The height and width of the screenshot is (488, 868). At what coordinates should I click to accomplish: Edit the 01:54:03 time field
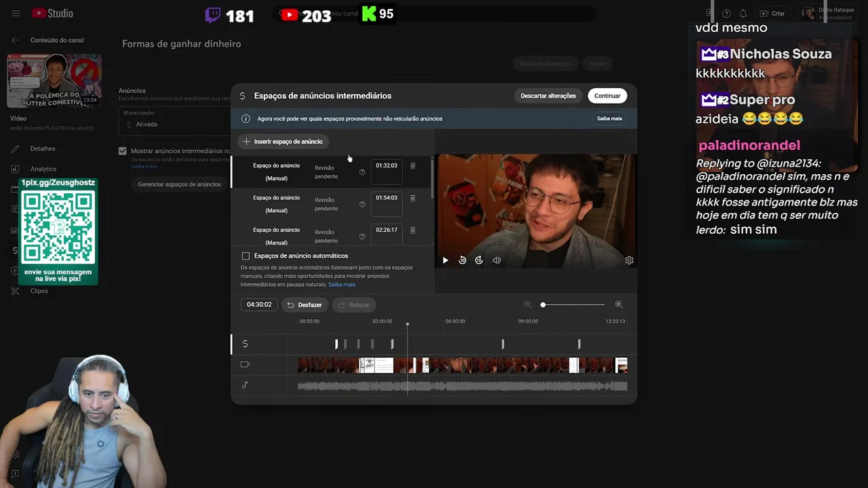coord(387,203)
